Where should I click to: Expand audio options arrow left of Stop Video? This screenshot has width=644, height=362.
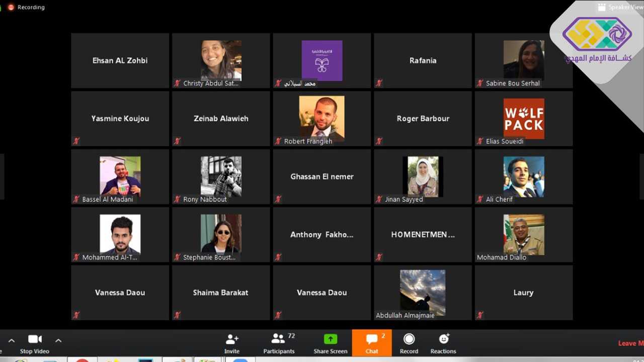point(12,340)
